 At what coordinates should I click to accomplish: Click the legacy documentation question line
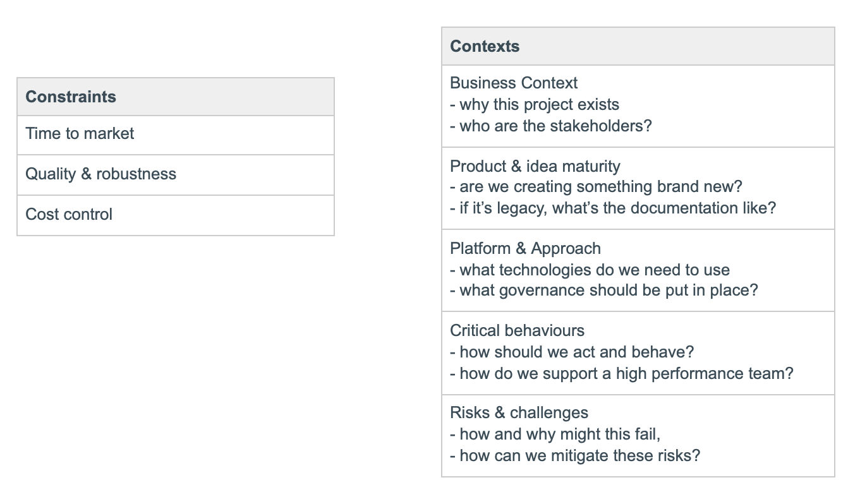coord(612,208)
